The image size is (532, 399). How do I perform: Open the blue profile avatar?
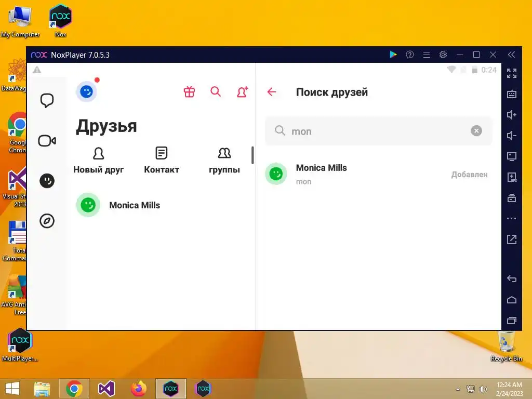[87, 91]
